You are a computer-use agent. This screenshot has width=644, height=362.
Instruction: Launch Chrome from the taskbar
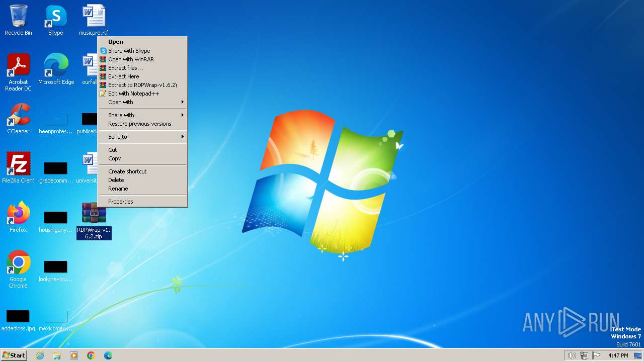point(91,355)
